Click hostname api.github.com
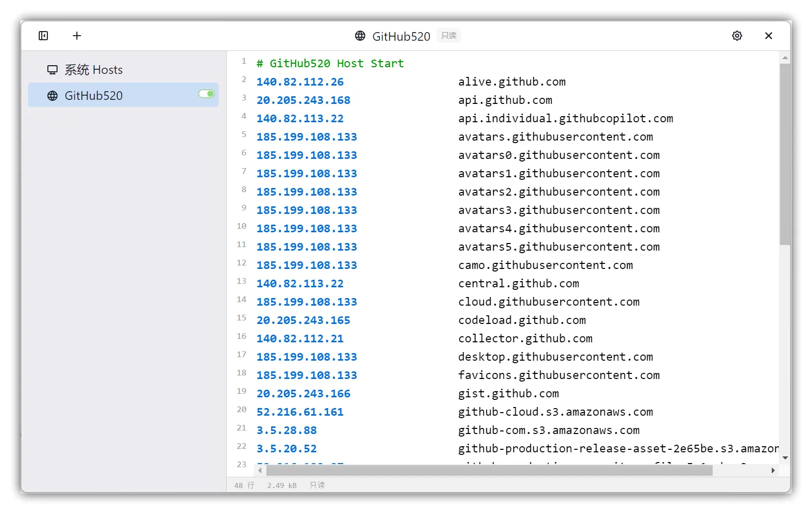The height and width of the screenshot is (514, 812). 505,100
